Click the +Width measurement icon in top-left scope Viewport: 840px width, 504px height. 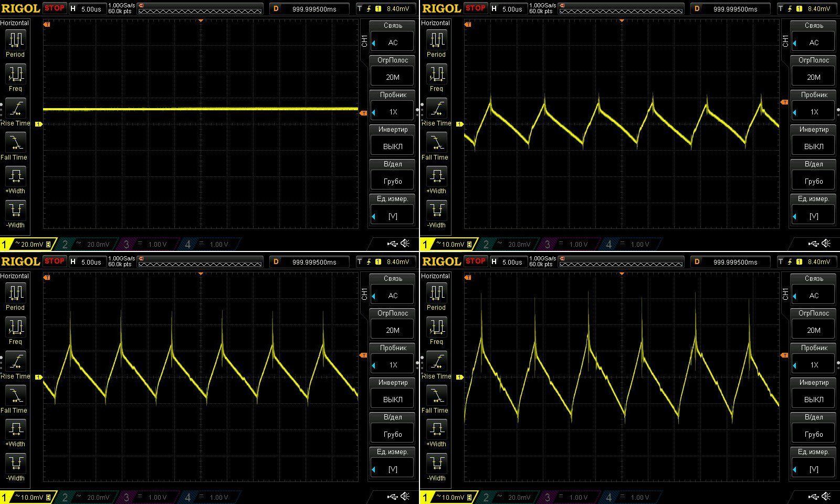point(15,177)
